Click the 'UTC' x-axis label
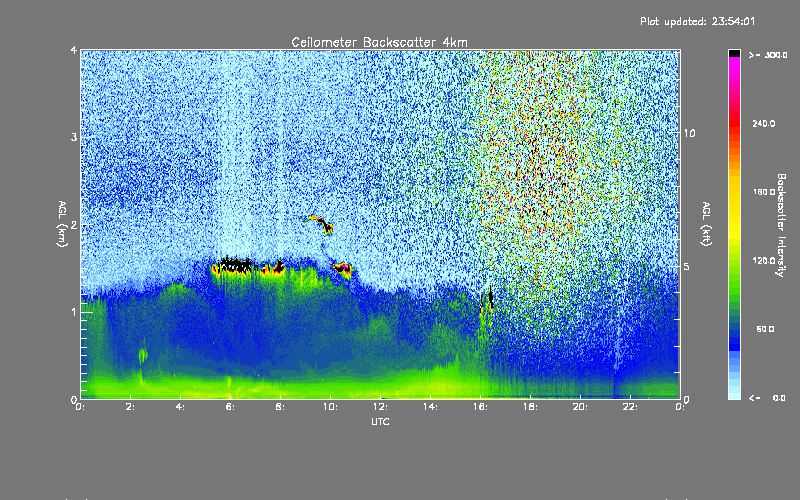 click(380, 421)
